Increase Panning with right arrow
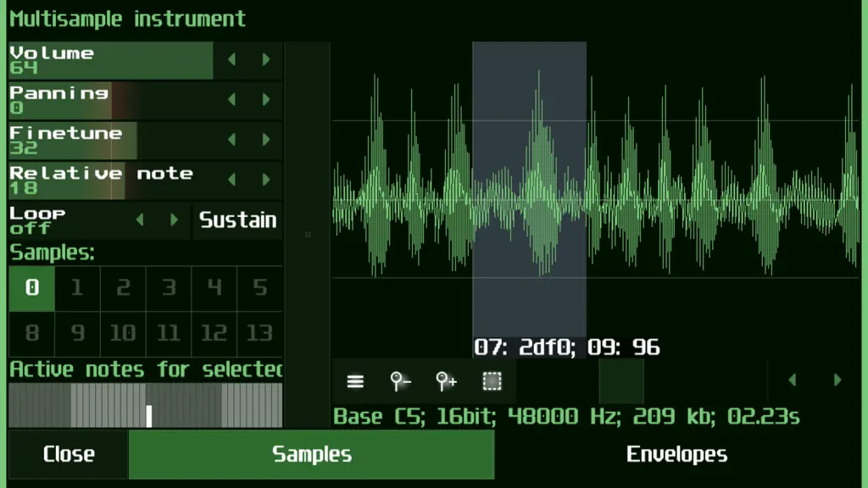868x488 pixels. click(x=266, y=100)
